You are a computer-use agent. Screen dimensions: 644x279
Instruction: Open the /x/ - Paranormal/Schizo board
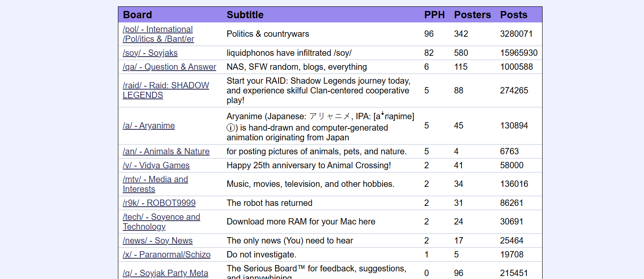[166, 255]
